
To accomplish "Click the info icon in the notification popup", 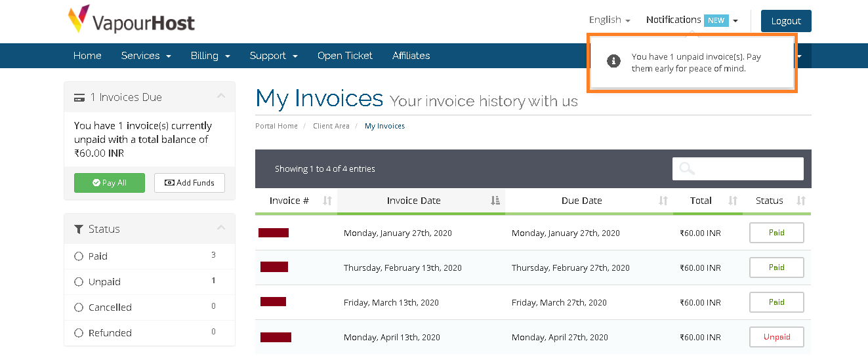I will (613, 61).
